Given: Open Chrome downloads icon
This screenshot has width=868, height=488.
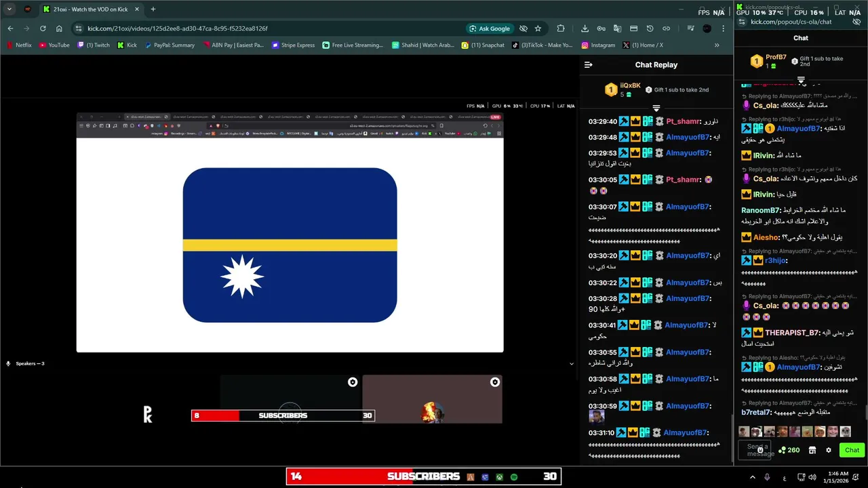Looking at the screenshot, I should click(585, 28).
